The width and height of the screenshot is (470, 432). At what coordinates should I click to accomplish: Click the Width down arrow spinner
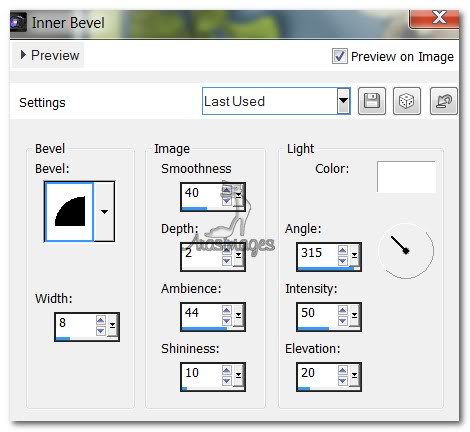101,330
